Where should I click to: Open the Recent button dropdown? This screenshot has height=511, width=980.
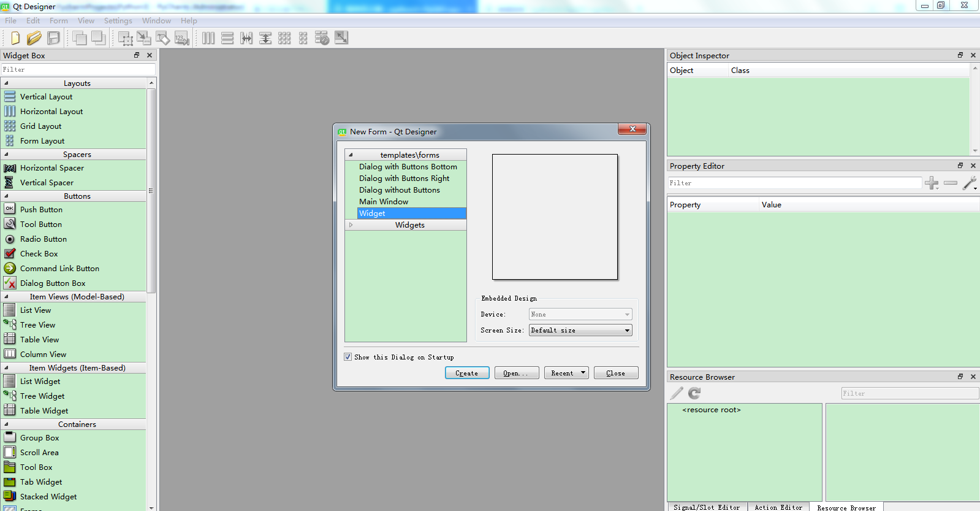pyautogui.click(x=583, y=373)
